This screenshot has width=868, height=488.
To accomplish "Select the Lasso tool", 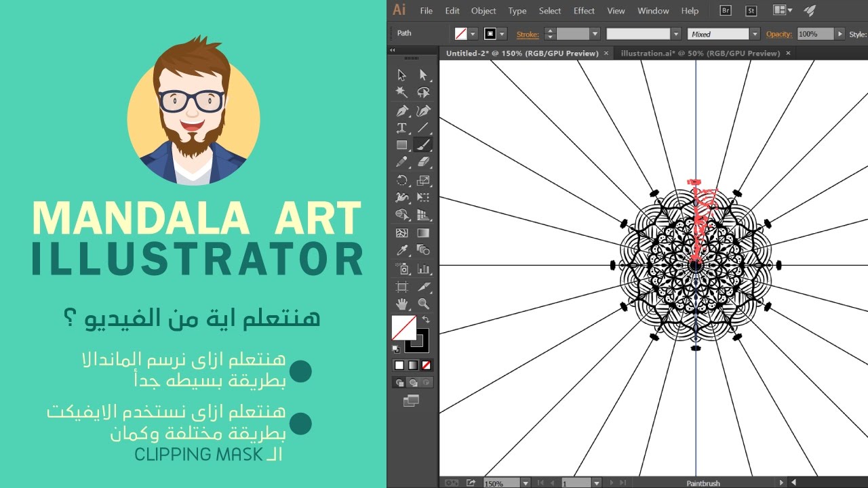I will [423, 92].
